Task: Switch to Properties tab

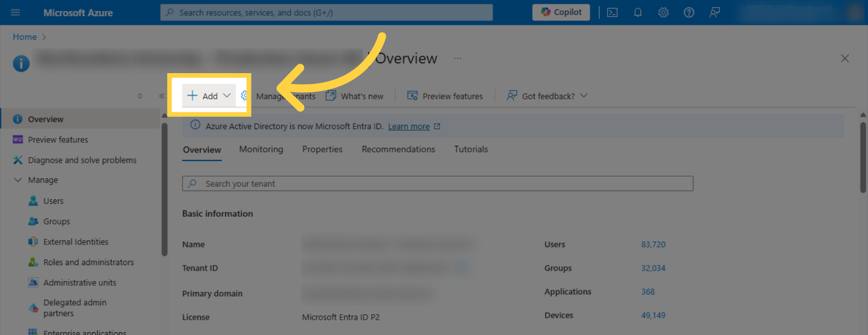Action: pyautogui.click(x=322, y=149)
